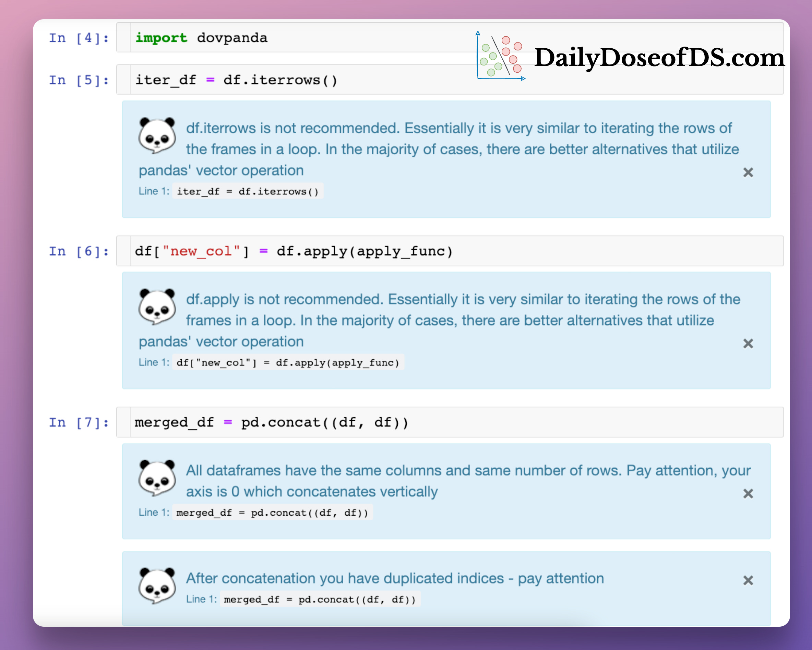
Task: Click the panda icon on the duplicated indices warning
Action: (x=156, y=585)
